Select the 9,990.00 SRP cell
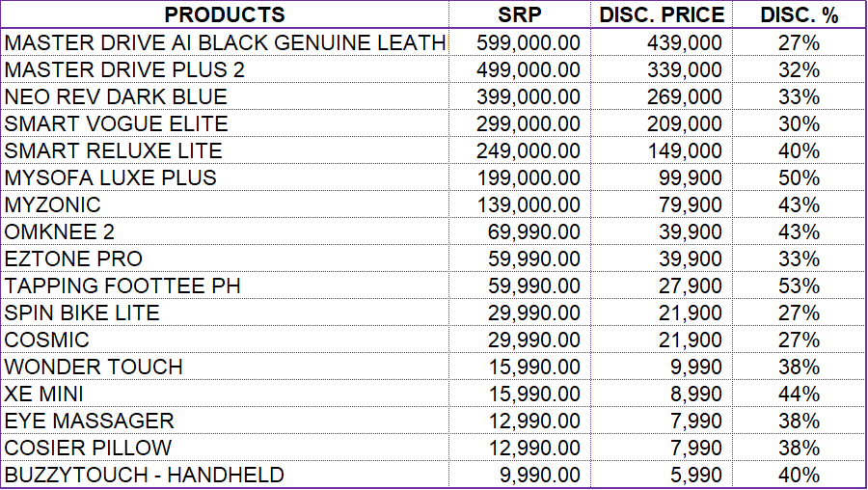The height and width of the screenshot is (490, 868). (x=519, y=476)
